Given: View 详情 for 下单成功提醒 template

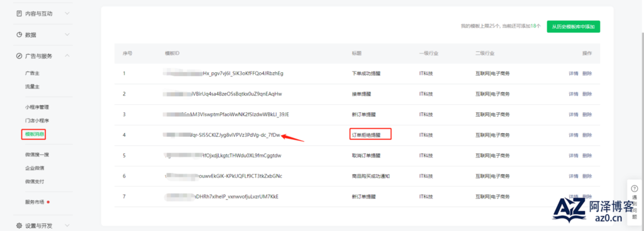Looking at the screenshot, I should pyautogui.click(x=574, y=73).
